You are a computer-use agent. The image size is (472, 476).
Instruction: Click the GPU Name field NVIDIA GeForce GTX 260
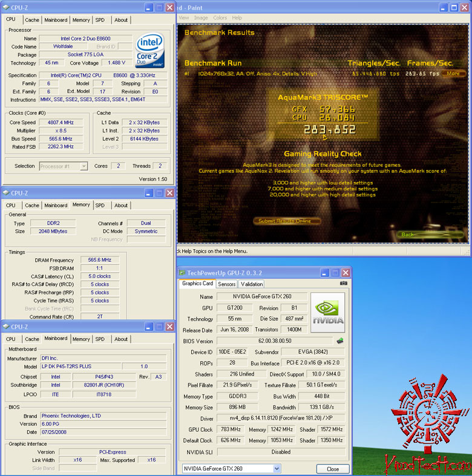tap(262, 296)
